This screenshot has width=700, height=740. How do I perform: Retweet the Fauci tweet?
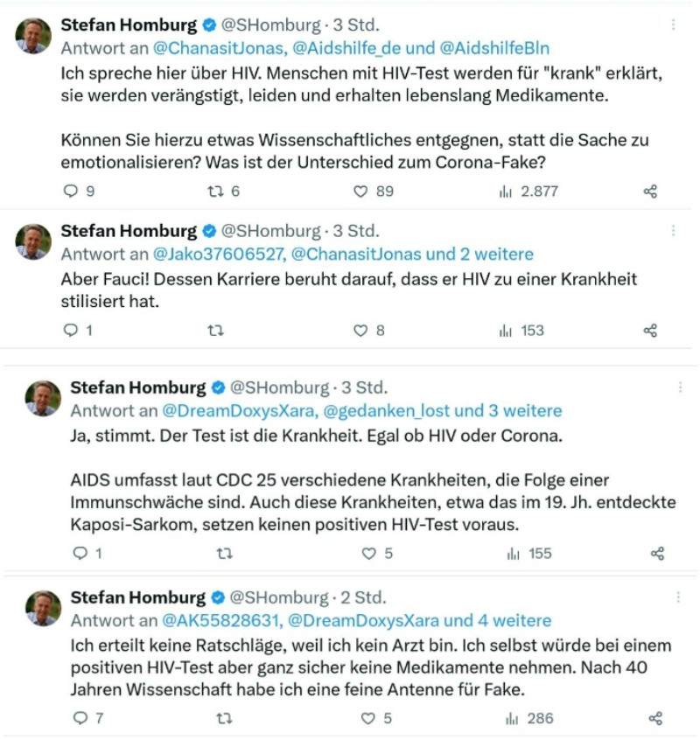[x=214, y=330]
